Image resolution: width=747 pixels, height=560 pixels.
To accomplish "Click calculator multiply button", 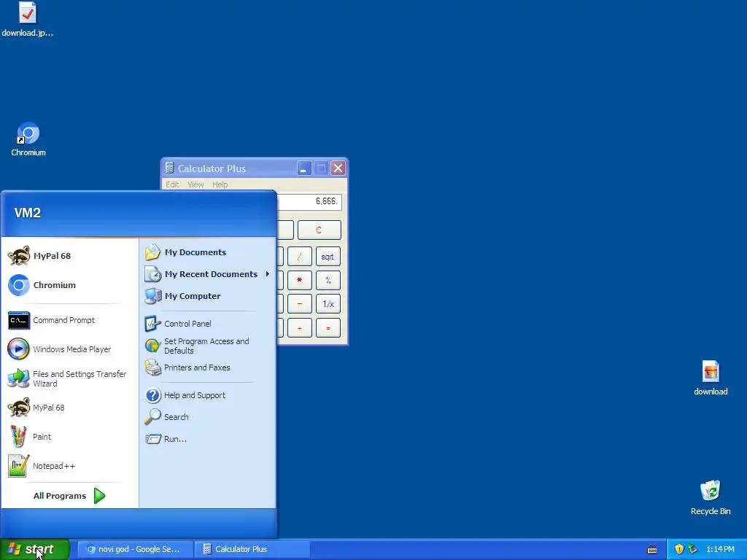I will (x=299, y=280).
